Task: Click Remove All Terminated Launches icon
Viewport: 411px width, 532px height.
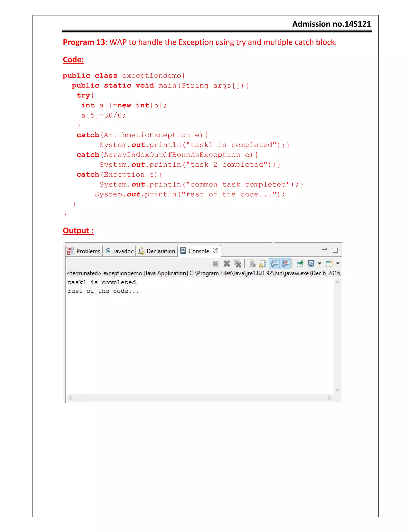Action: (x=237, y=264)
